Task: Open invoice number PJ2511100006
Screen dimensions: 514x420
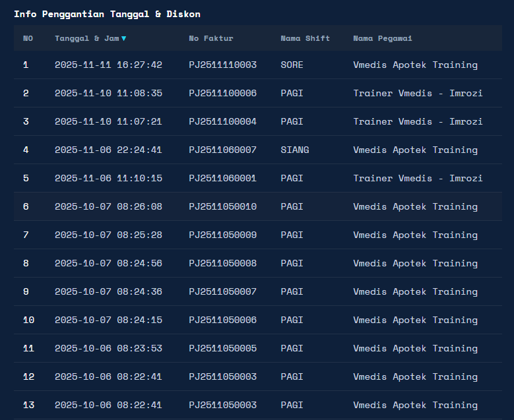Action: (222, 93)
